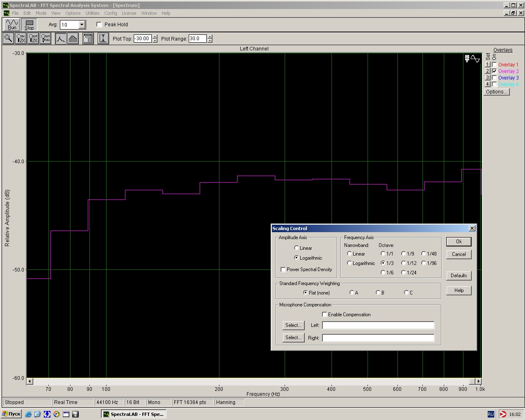Click the Run analyzer button
Image resolution: width=525 pixels, height=420 pixels.
point(12,25)
